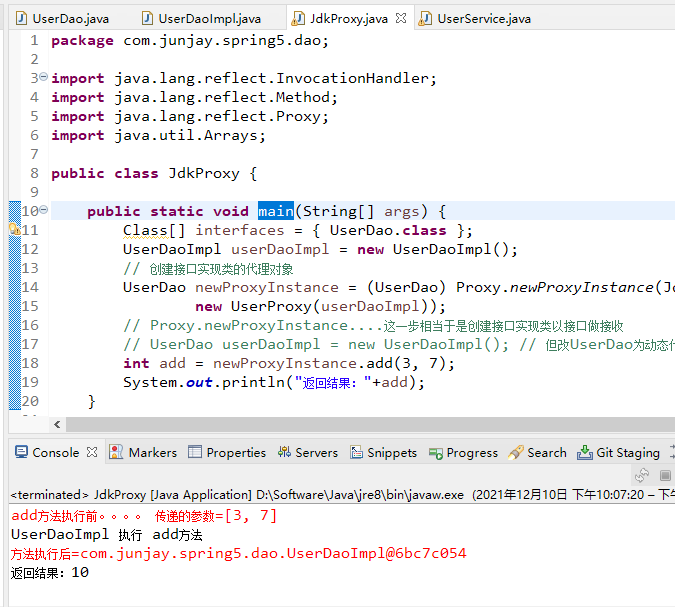Click the greyed double-arrow icon in the Console toolbar
This screenshot has height=607, width=675.
point(642,475)
